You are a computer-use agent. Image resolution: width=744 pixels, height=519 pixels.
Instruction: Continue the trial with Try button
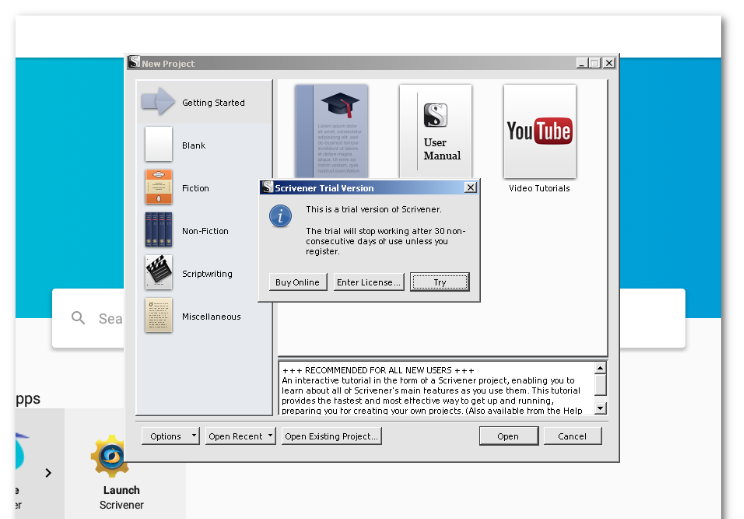pyautogui.click(x=440, y=282)
